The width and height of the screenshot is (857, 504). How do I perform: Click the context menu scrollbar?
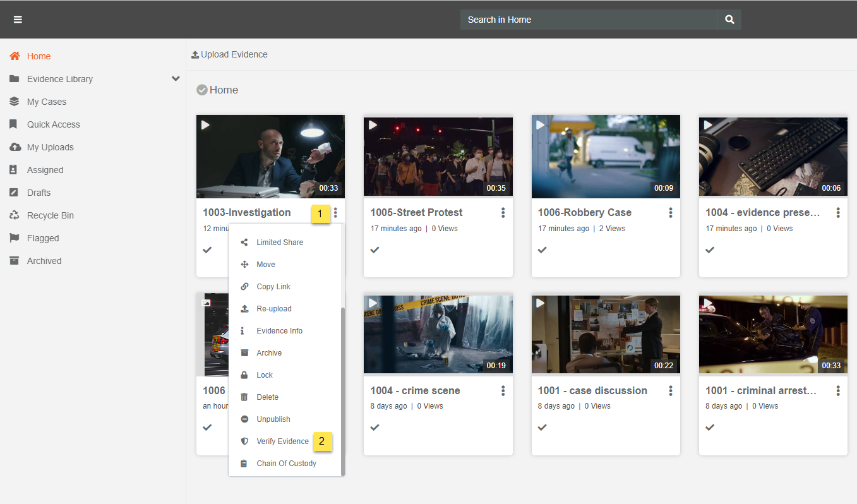tap(343, 392)
